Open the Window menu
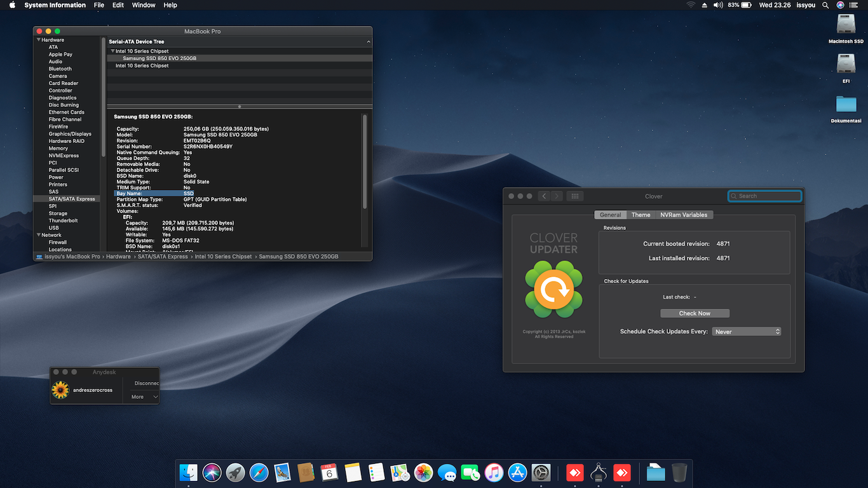 [144, 5]
